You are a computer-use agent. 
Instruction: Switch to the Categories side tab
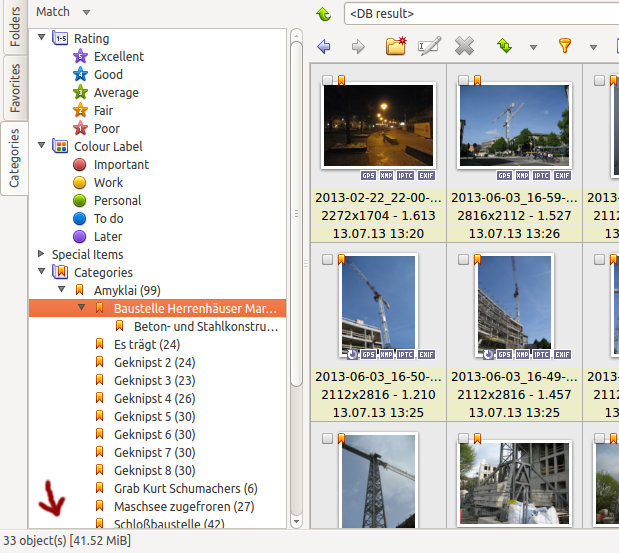pyautogui.click(x=15, y=158)
